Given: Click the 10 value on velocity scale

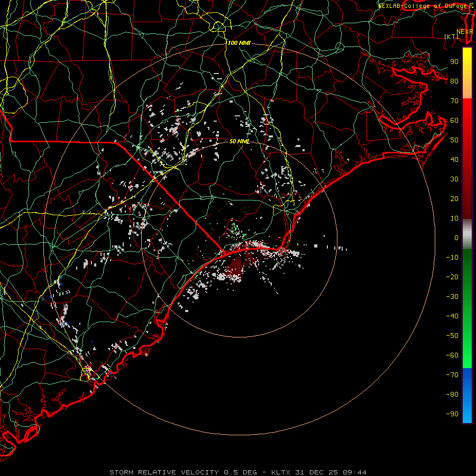Looking at the screenshot, I should (x=454, y=218).
